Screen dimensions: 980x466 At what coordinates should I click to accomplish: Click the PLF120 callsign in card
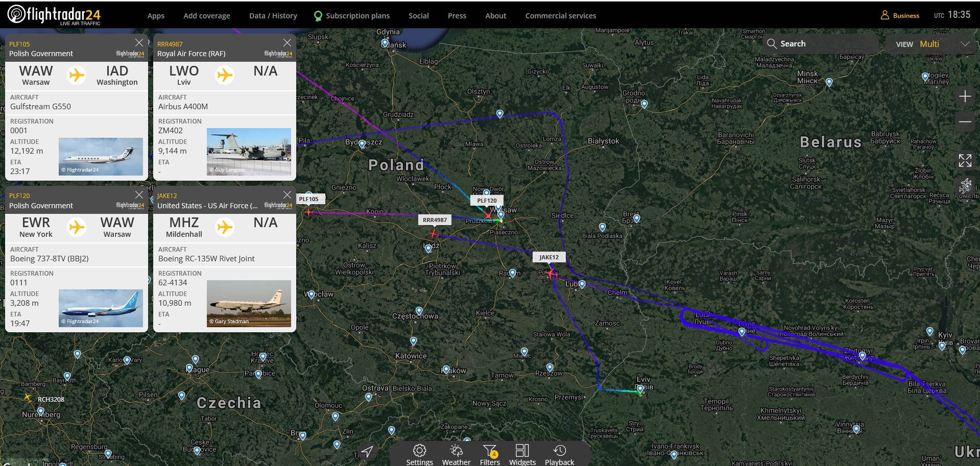[19, 196]
